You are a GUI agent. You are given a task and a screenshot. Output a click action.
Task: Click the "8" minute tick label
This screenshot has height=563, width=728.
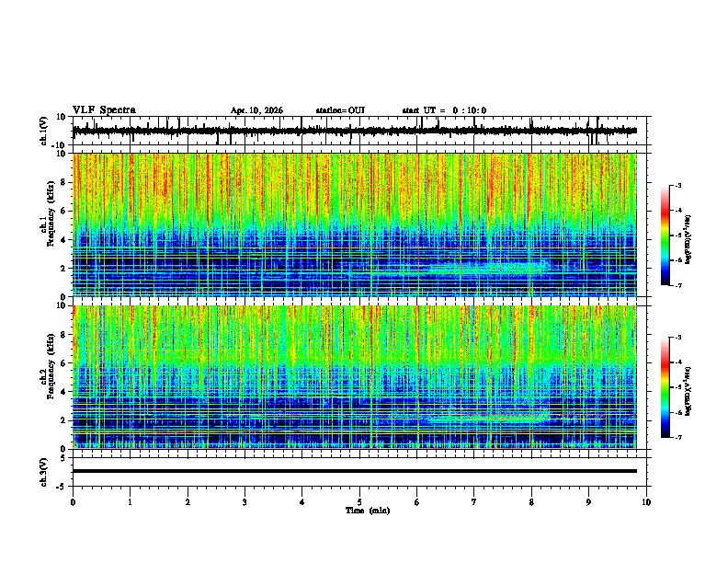pyautogui.click(x=531, y=502)
